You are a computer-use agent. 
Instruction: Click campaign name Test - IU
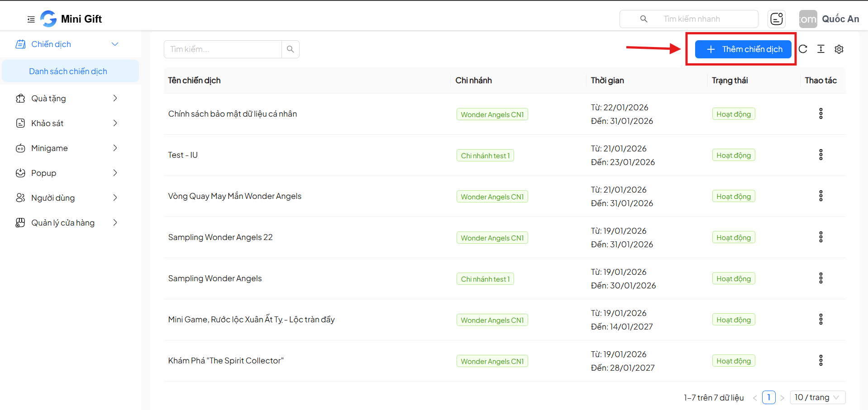click(x=183, y=155)
